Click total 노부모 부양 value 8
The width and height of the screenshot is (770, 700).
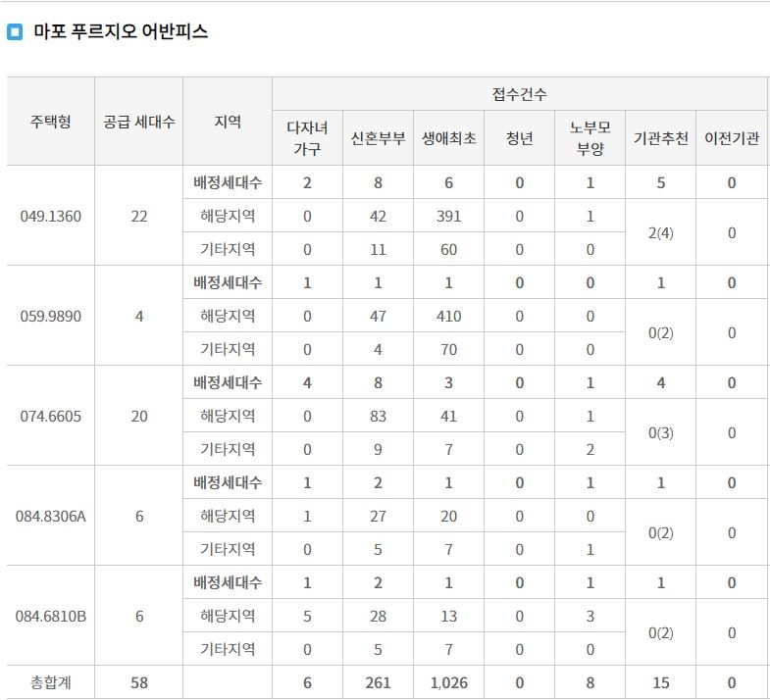pos(590,682)
